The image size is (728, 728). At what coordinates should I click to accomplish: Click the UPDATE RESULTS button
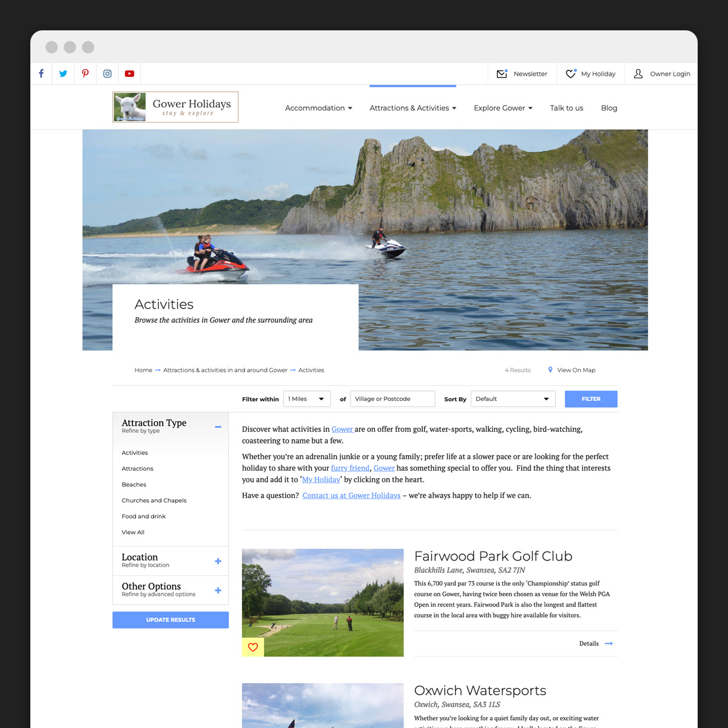(170, 619)
